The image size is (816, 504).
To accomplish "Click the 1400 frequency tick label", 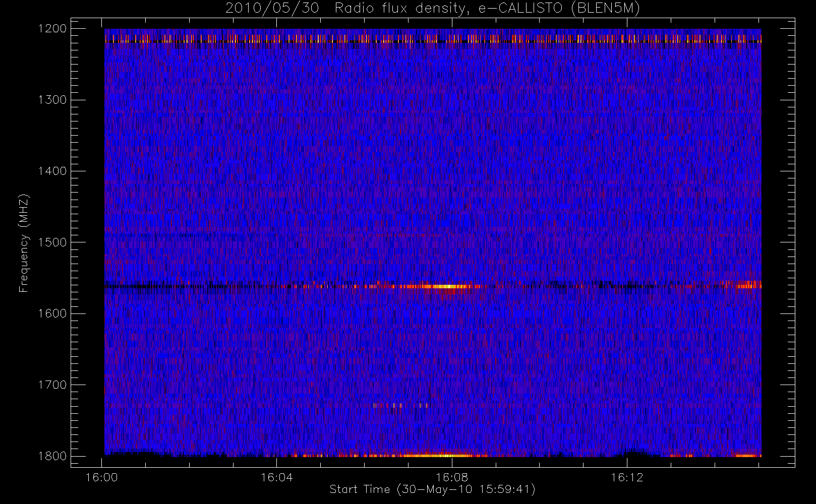I will coord(52,171).
